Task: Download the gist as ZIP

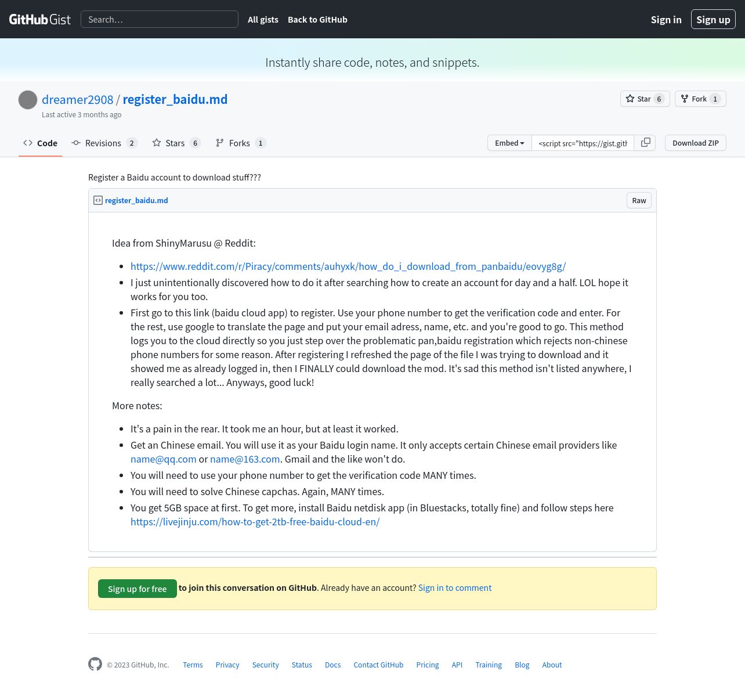Action: pos(696,143)
